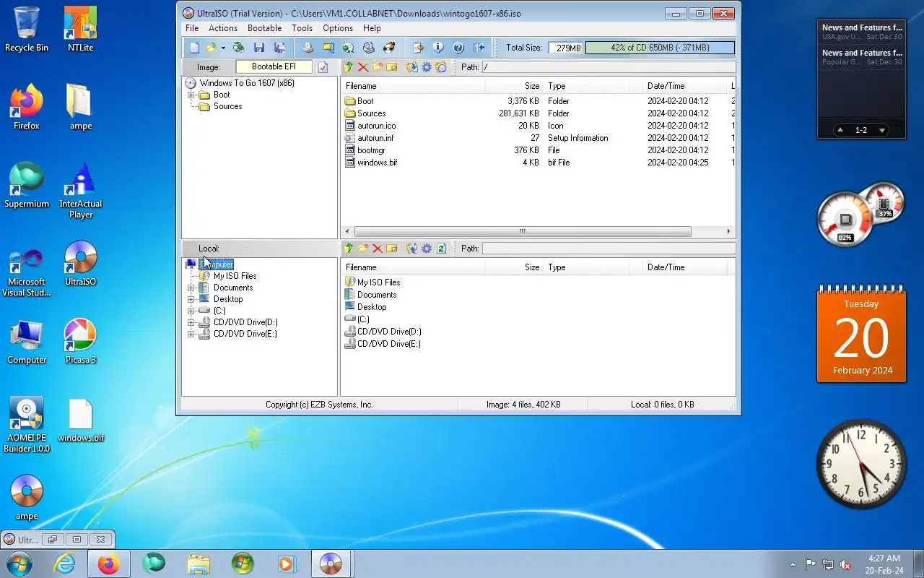Click the Open CD/DVD toolbar icon
Screen dimensions: 924x578
[238, 48]
